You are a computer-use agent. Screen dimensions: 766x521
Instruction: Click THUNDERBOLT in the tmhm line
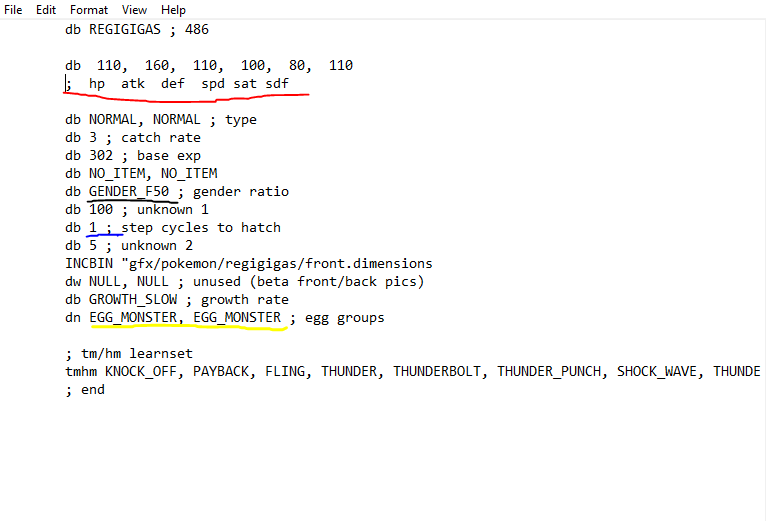437,371
